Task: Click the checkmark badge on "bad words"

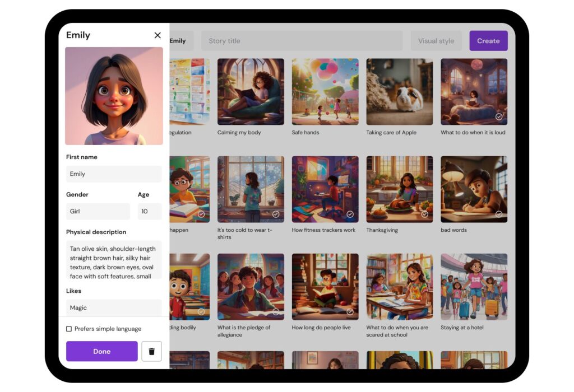Action: click(x=499, y=214)
